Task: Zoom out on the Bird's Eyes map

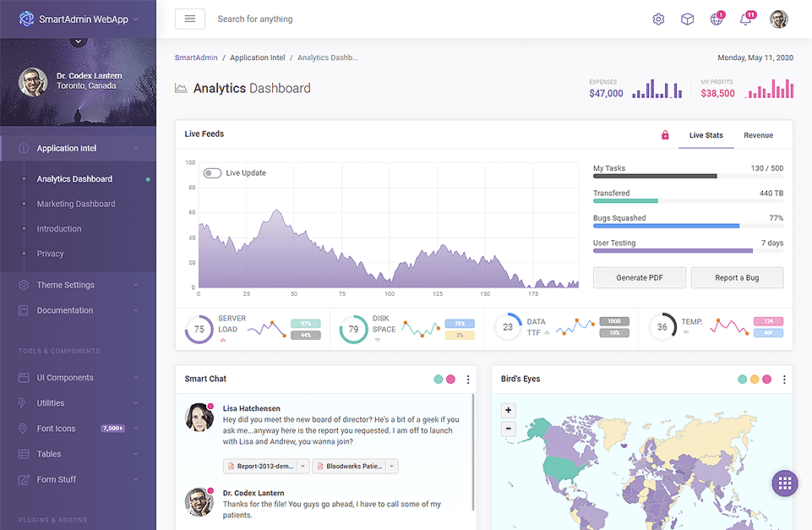Action: coord(509,429)
